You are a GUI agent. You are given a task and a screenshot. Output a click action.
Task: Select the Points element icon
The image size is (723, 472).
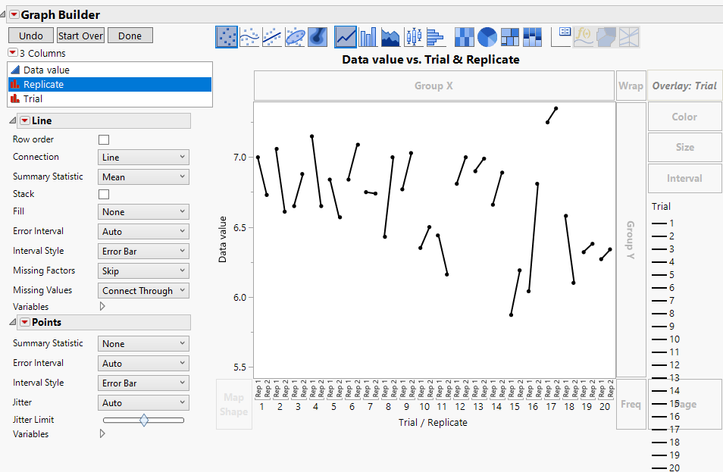click(226, 37)
